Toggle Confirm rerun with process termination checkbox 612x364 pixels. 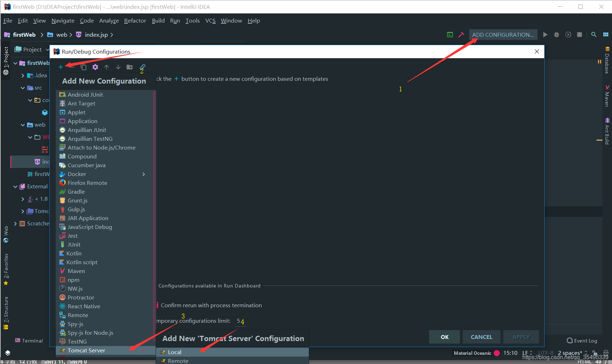click(x=157, y=305)
